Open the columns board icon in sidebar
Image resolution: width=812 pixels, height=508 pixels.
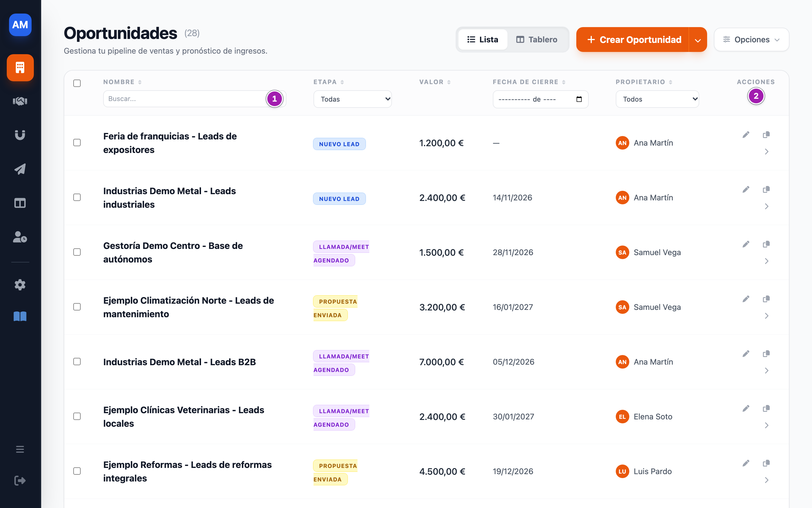[x=20, y=203]
